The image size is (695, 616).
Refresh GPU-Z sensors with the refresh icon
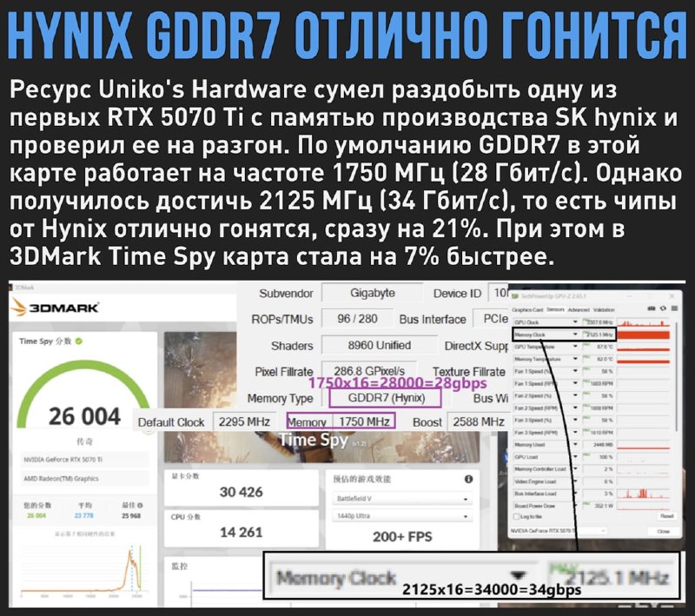coord(663,308)
